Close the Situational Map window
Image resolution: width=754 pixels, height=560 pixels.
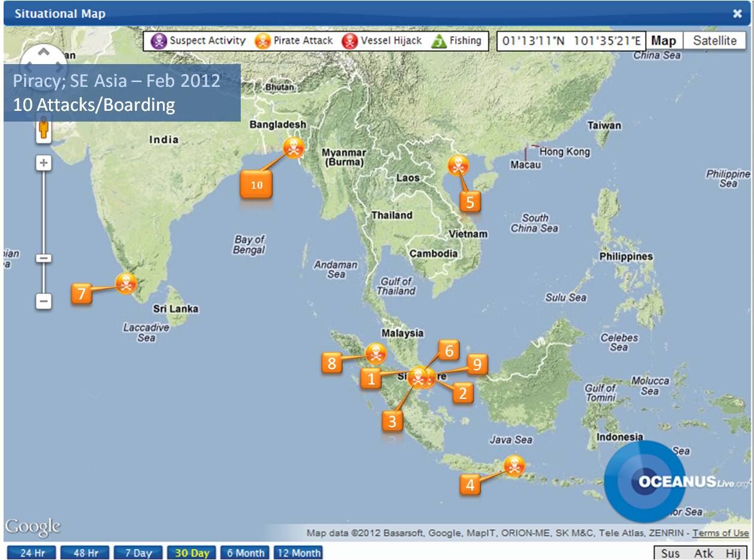pos(737,14)
